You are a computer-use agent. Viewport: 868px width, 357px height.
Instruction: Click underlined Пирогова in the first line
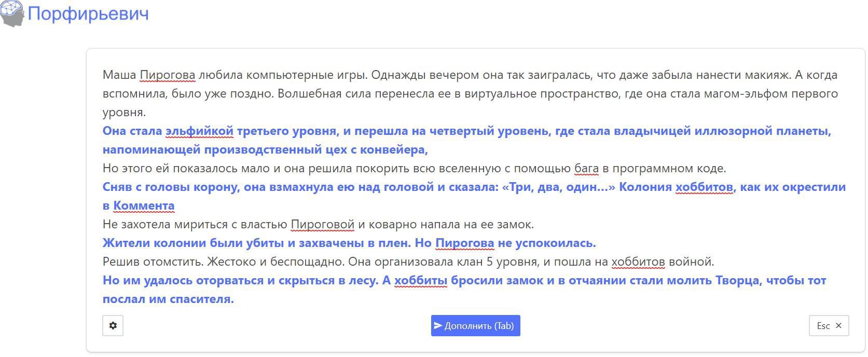click(167, 75)
